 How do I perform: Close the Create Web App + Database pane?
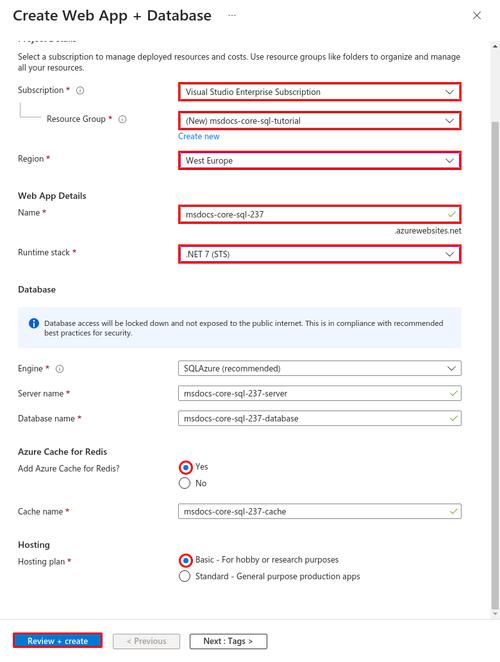477,16
